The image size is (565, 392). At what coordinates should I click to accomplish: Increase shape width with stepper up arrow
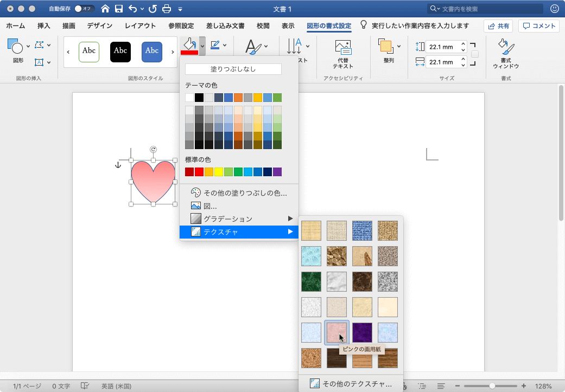click(x=464, y=59)
